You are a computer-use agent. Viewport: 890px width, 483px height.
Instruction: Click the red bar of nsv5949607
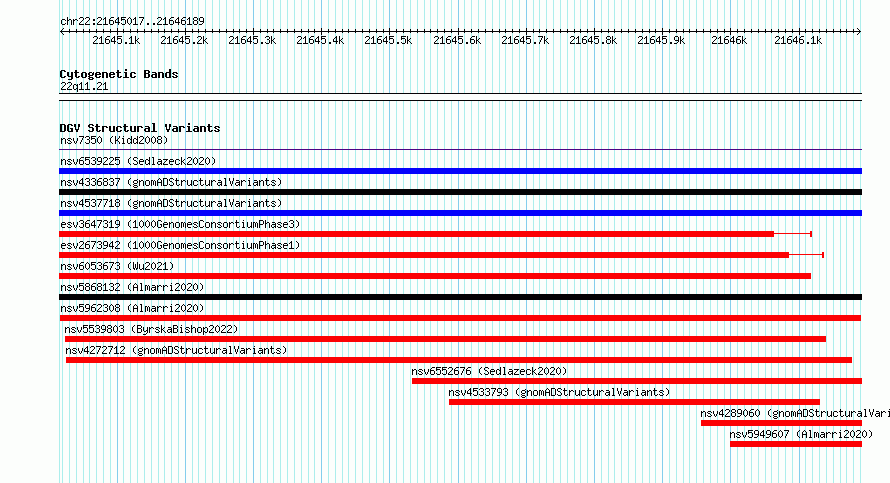coord(796,444)
